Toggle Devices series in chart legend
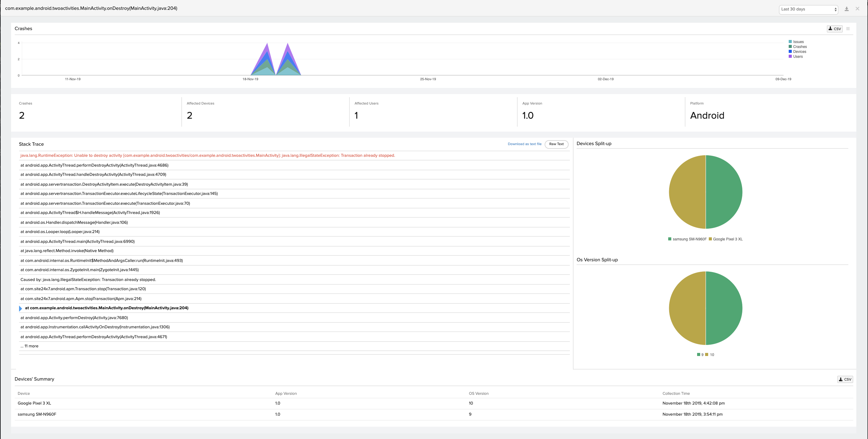The width and height of the screenshot is (868, 439). (x=799, y=52)
